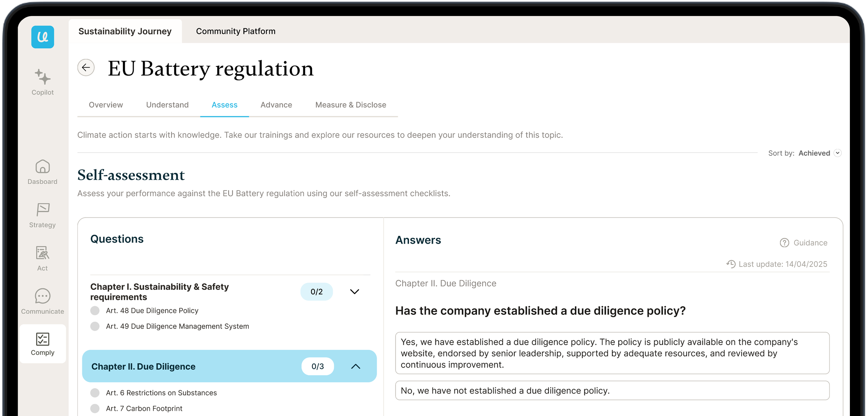
Task: Open the Strategy flag icon
Action: coord(42,210)
